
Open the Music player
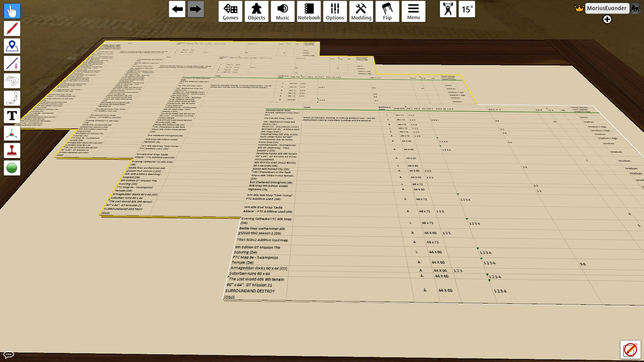click(283, 11)
